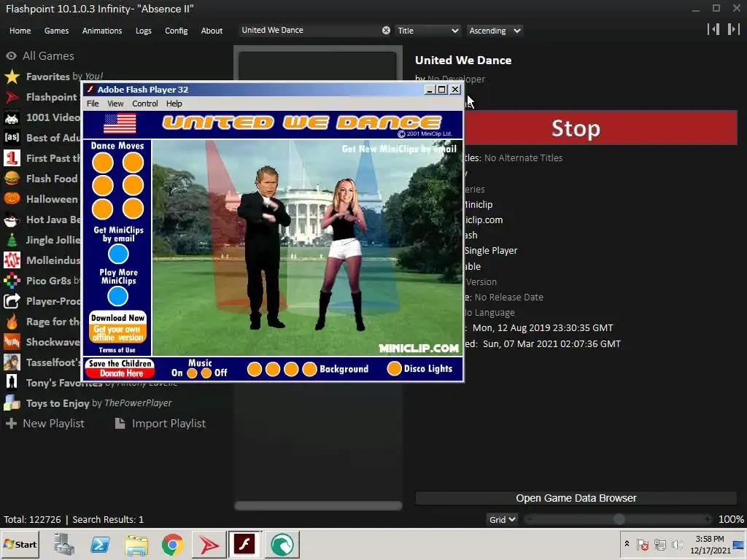Open the Grid layout dropdown
747x560 pixels.
502,519
